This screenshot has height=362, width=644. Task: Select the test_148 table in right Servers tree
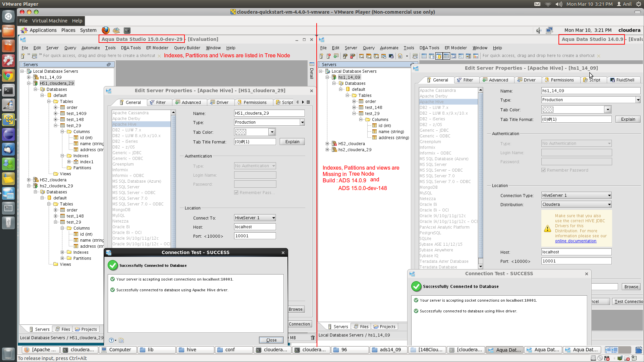coord(374,108)
